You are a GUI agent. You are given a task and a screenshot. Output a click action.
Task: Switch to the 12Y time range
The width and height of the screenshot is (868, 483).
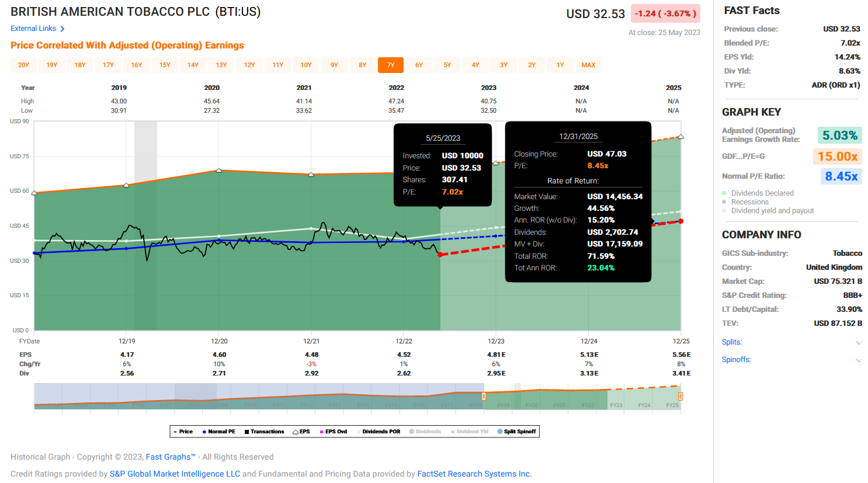coord(249,65)
